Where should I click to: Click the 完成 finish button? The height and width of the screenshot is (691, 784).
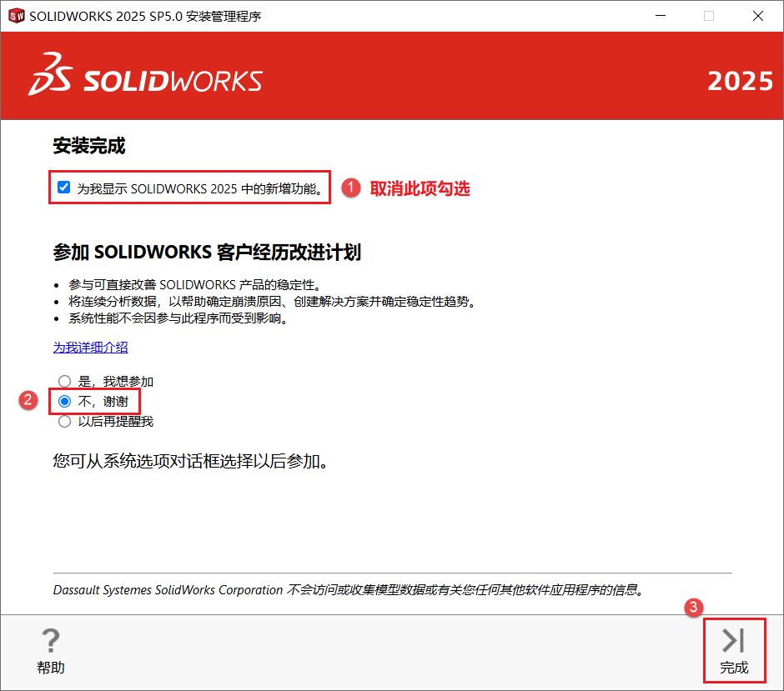pyautogui.click(x=734, y=650)
